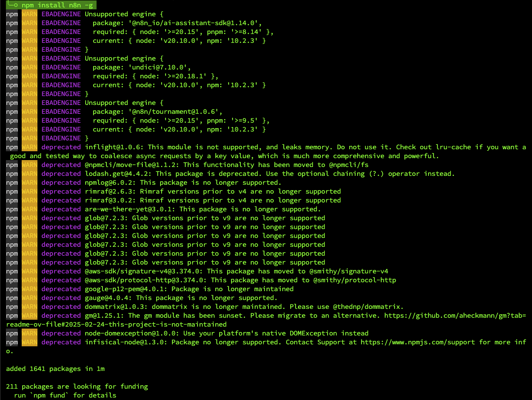The height and width of the screenshot is (400, 532).
Task: Click the '@n8n_io/ai-assistant-sdk@1.14.0' package text
Action: coord(194,23)
